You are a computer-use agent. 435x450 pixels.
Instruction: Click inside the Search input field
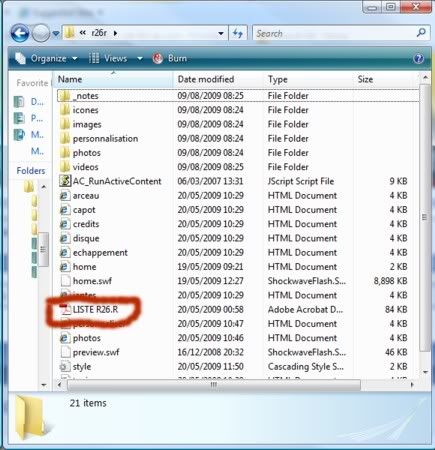point(333,33)
